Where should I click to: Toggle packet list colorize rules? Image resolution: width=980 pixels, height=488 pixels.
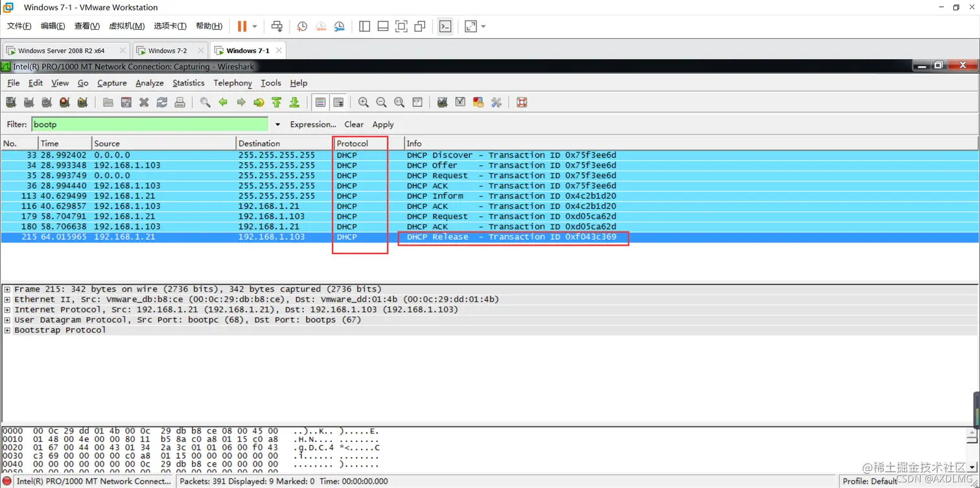pyautogui.click(x=320, y=102)
